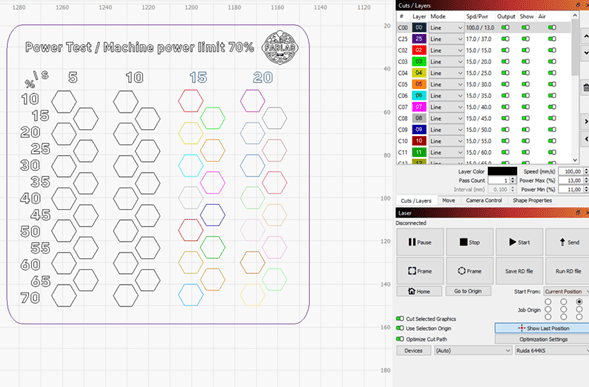
Task: Open Mode dropdown for layer C06
Action: tap(446, 95)
